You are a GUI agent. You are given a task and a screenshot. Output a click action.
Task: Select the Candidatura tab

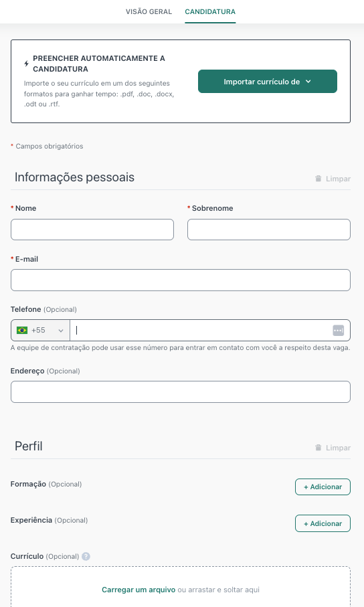pyautogui.click(x=210, y=11)
